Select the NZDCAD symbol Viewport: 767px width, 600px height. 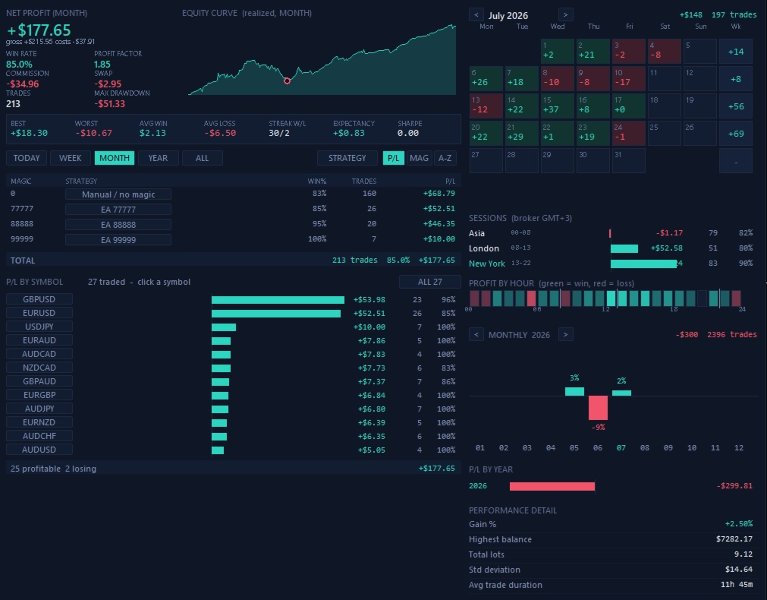[x=39, y=367]
